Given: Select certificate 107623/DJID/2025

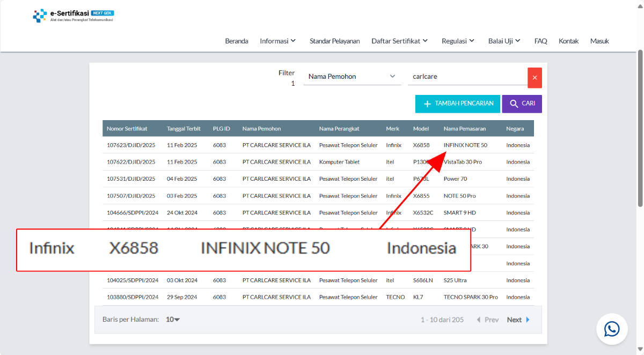Looking at the screenshot, I should coord(131,145).
